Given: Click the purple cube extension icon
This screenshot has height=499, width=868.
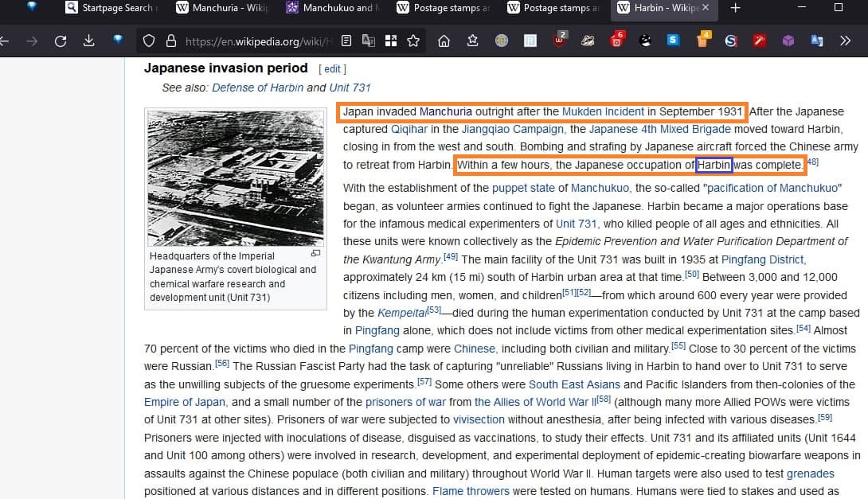Looking at the screenshot, I should coord(788,41).
